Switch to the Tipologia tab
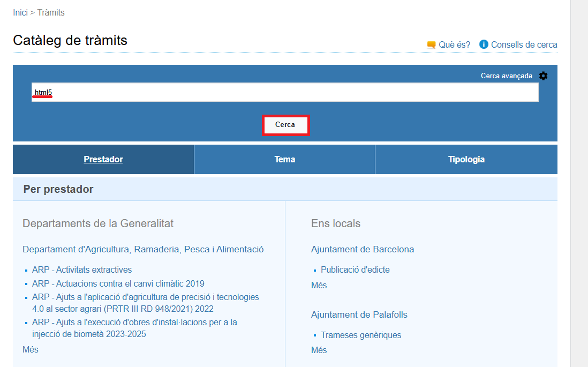This screenshot has height=367, width=588. point(466,159)
